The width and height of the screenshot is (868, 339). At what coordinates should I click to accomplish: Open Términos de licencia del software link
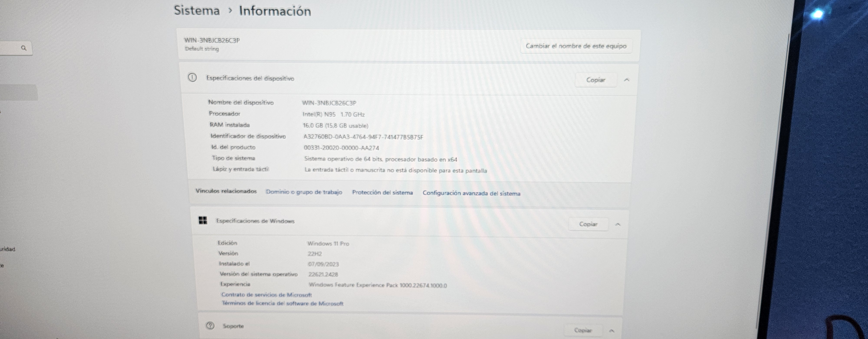(282, 303)
